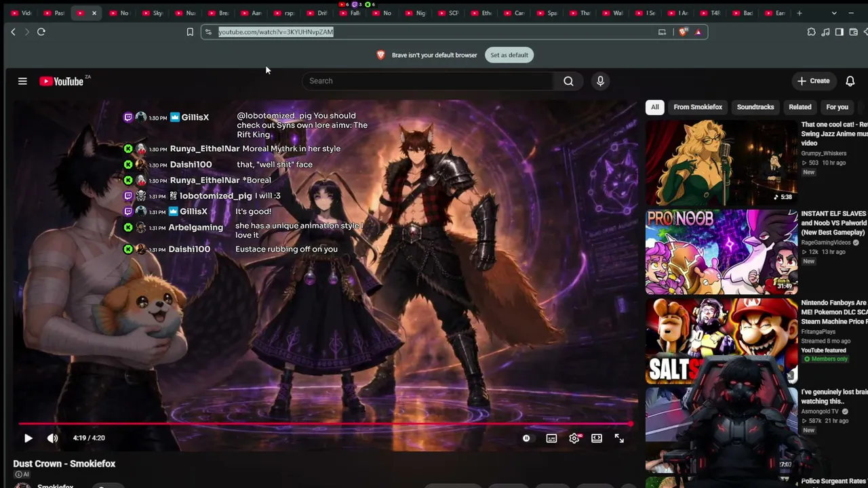Click the Brave lion icon in default-browser notice
The width and height of the screenshot is (868, 488).
point(381,55)
